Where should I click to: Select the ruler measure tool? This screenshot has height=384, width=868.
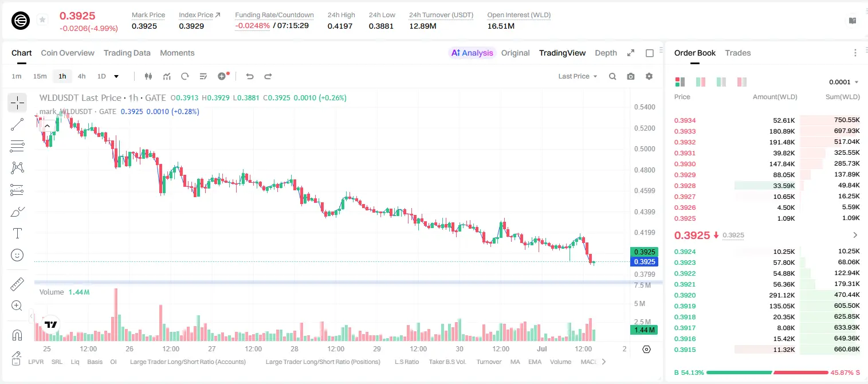[x=17, y=284]
